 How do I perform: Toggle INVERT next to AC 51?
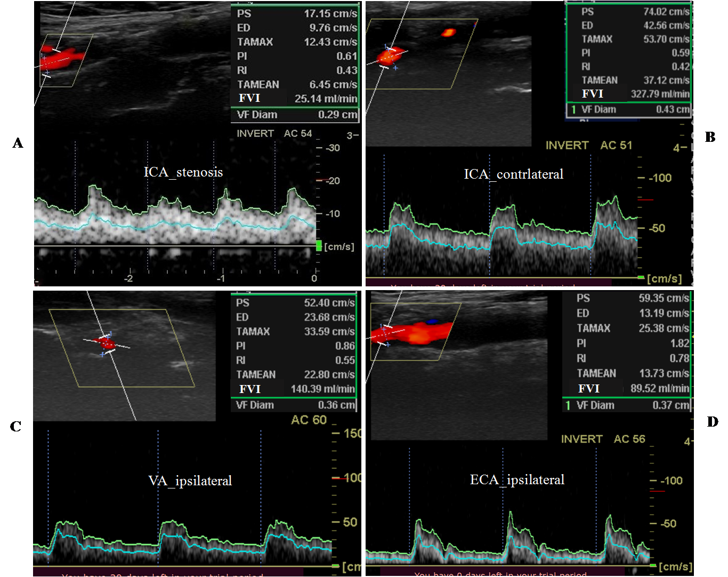[567, 146]
